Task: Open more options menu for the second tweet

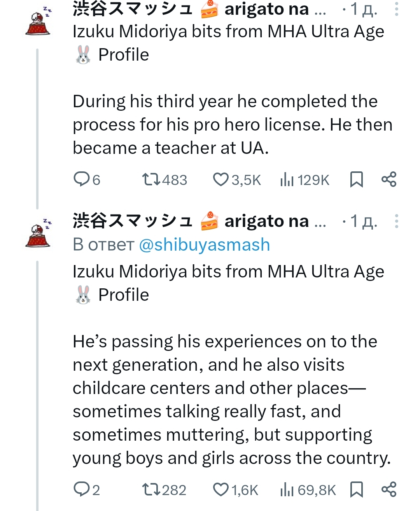Action: [396, 221]
